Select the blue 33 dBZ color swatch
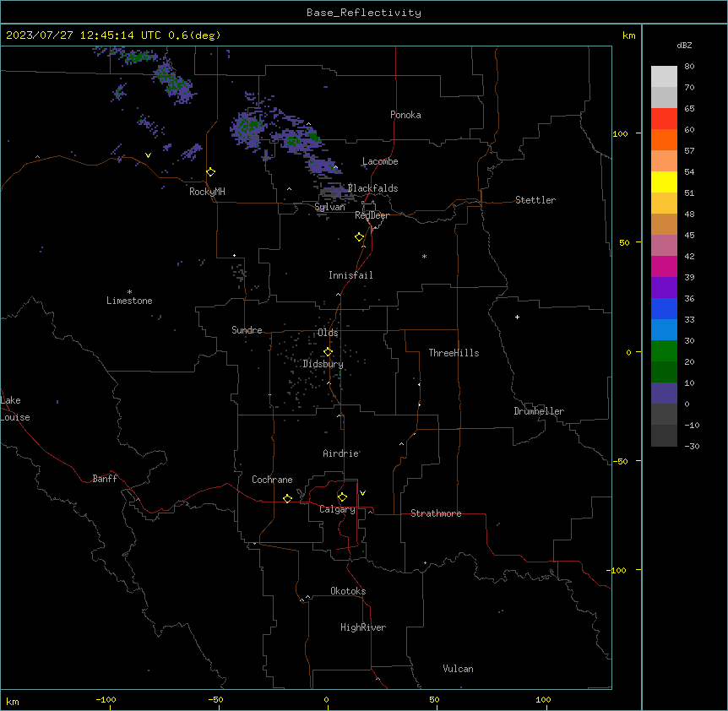This screenshot has height=711, width=728. point(664,308)
